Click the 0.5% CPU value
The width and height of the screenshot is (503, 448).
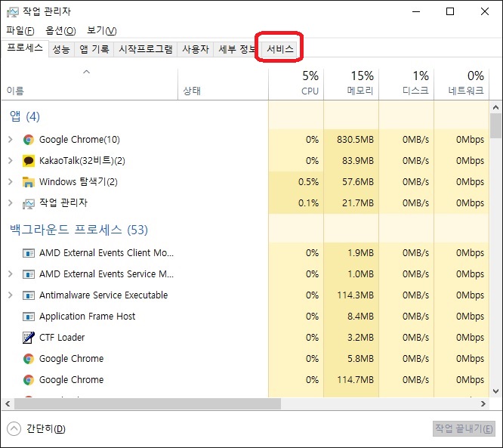308,182
